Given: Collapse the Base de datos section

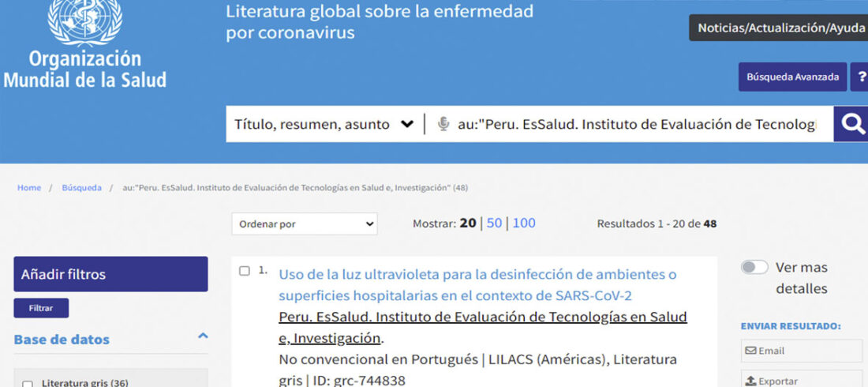Looking at the screenshot, I should click(203, 336).
